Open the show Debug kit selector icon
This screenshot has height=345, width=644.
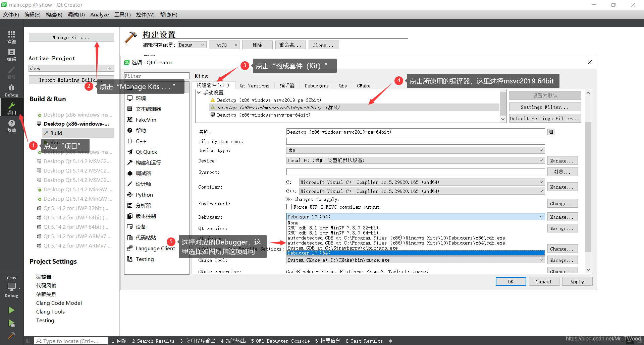(x=12, y=287)
